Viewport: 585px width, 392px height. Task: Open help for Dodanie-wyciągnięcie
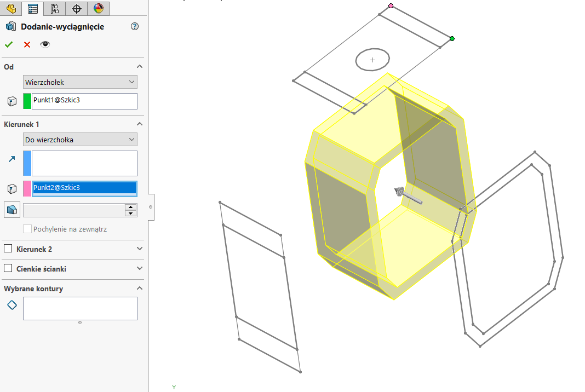point(135,26)
